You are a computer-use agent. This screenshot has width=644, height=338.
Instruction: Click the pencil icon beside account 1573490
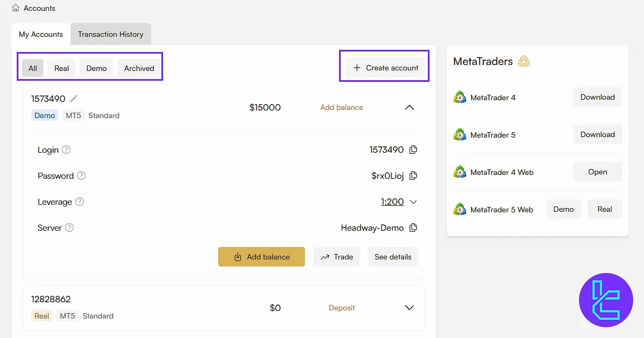[74, 99]
